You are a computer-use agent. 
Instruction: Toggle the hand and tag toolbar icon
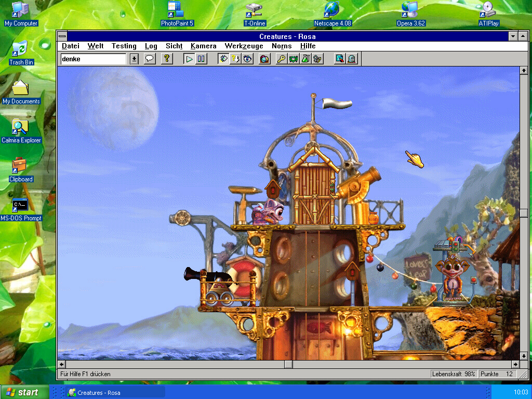223,59
